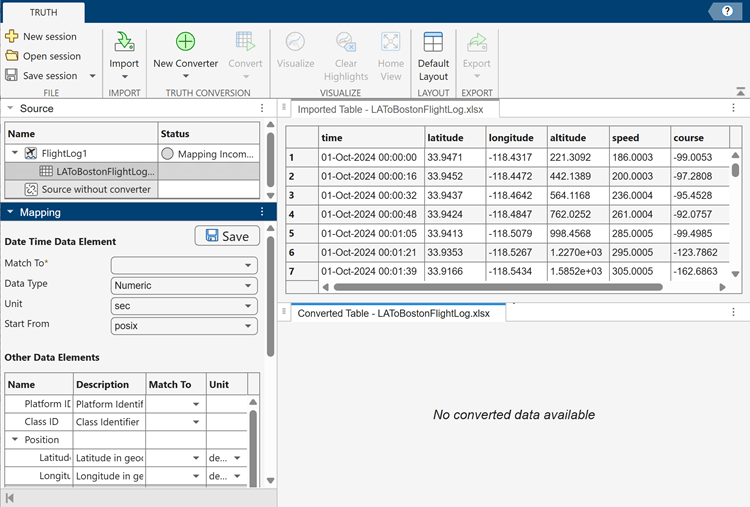Click cell with altitude 762.0252
The height and width of the screenshot is (507, 750).
coord(578,214)
